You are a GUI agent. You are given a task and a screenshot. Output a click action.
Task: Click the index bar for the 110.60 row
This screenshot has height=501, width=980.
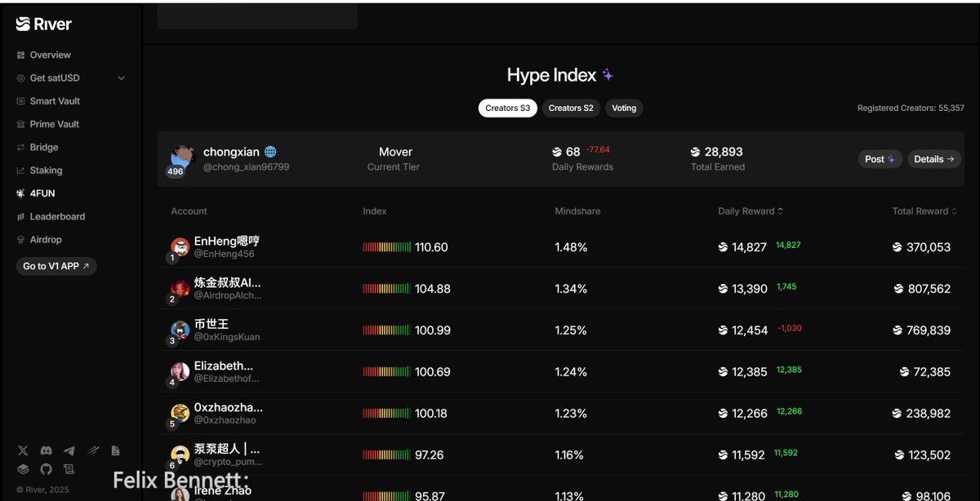(387, 247)
